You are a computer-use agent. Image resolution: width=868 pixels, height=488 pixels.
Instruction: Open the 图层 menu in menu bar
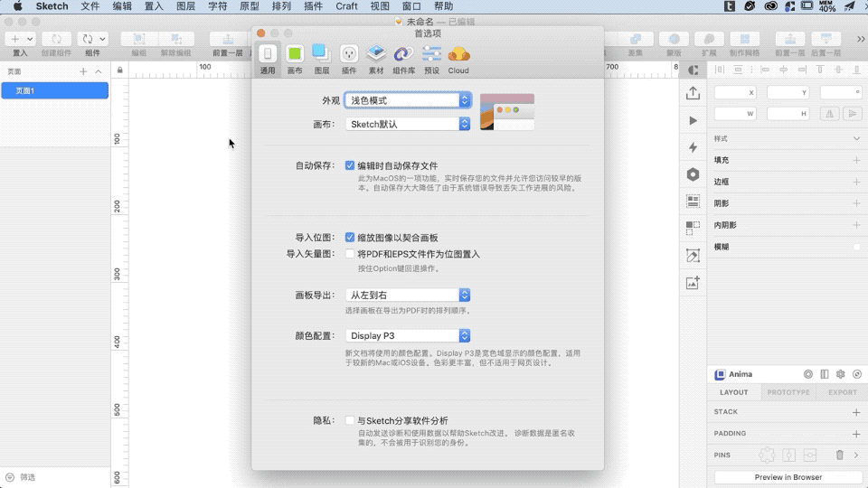[185, 6]
